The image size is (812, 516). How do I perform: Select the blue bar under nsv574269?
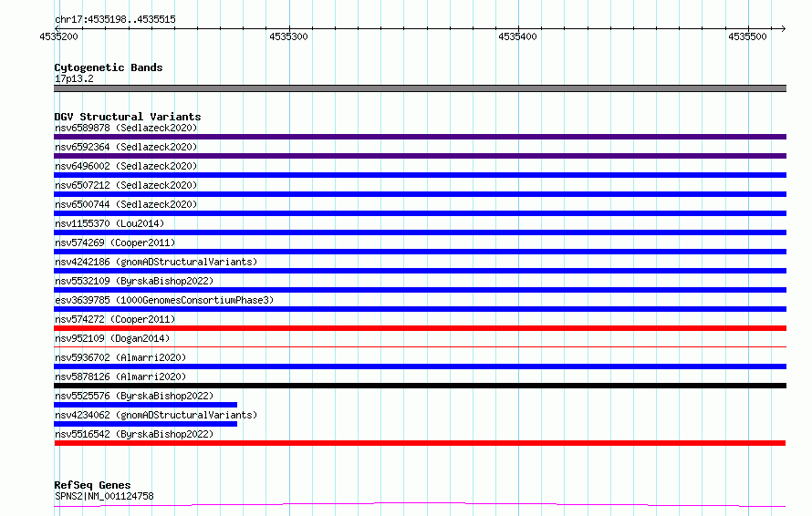click(x=420, y=252)
